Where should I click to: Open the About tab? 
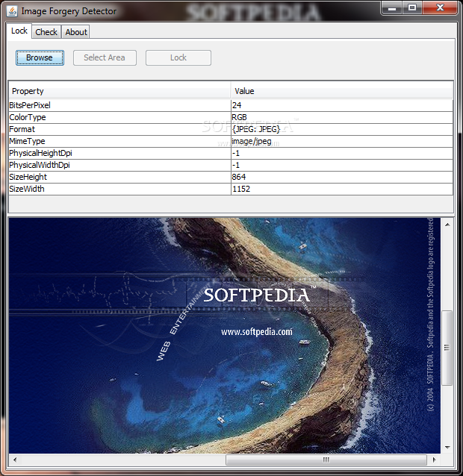(x=76, y=32)
